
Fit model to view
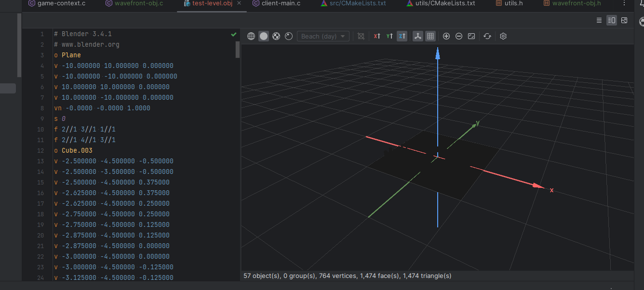click(471, 36)
